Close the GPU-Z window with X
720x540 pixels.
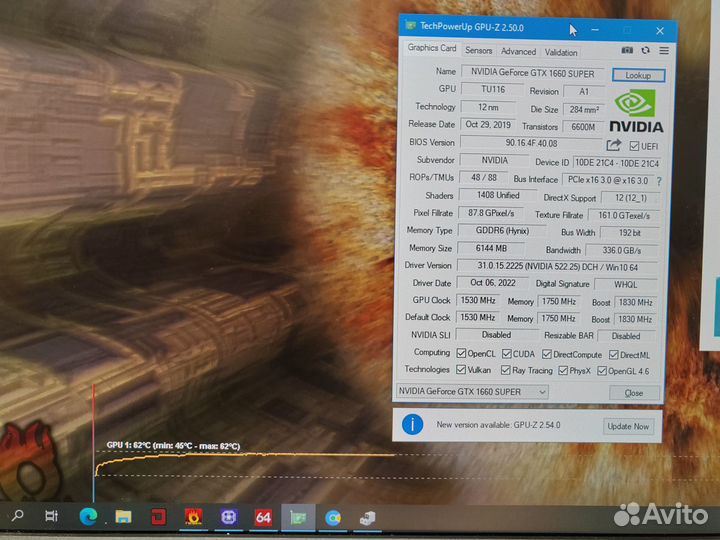(x=660, y=31)
